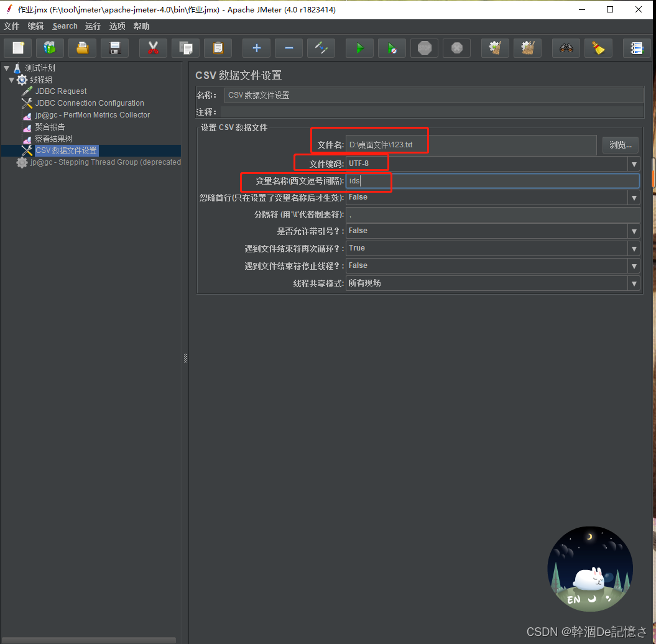The image size is (656, 644).
Task: Click the 注释 comment input field
Action: [x=432, y=112]
